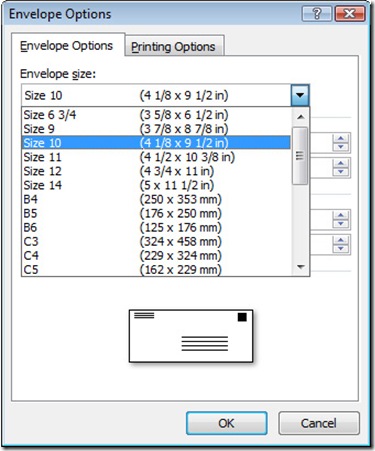This screenshot has width=375, height=451.
Task: Collapse the Envelope size dropdown arrow
Action: 300,95
